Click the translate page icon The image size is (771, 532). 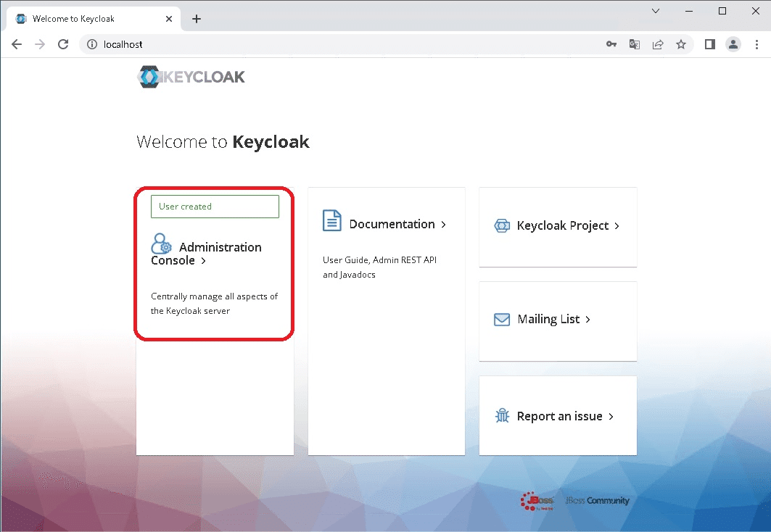(635, 44)
